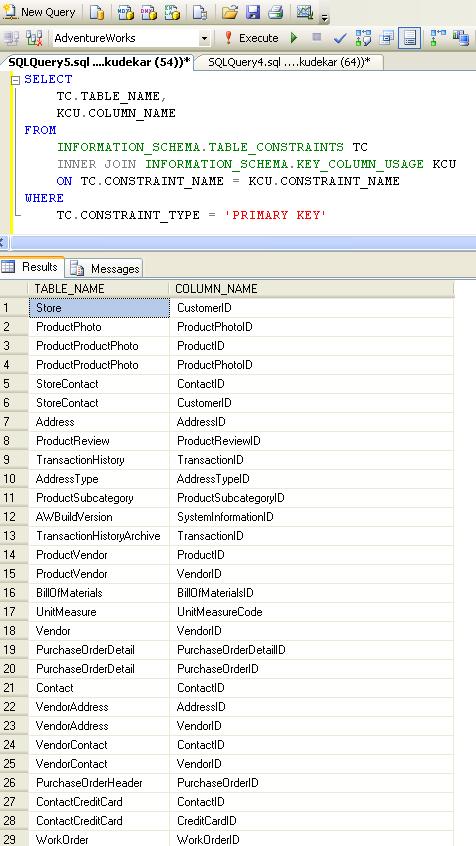Image resolution: width=476 pixels, height=846 pixels.
Task: Click the INFORMATION_SCHEMA.TABLE_CONSTRAINTS text in the editor
Action: coord(200,147)
